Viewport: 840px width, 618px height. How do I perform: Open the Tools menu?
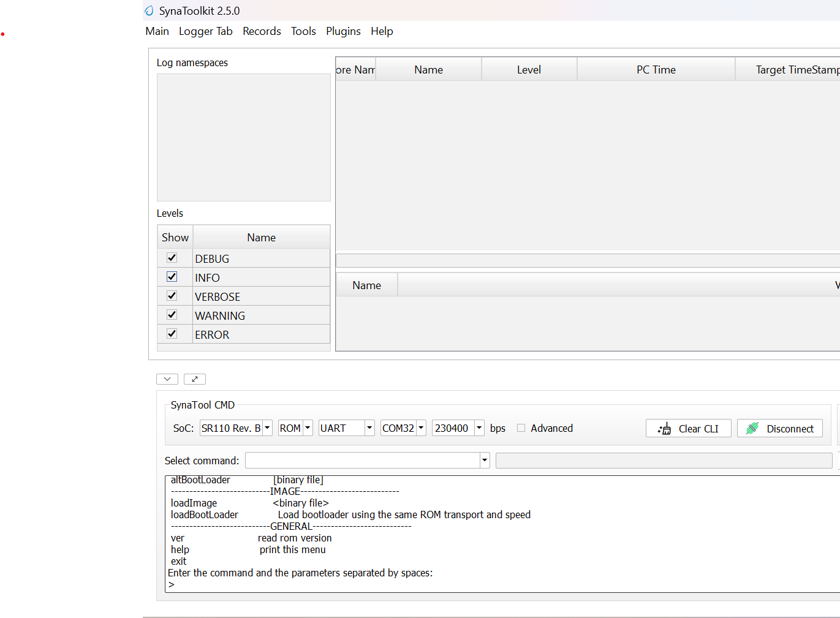(303, 31)
